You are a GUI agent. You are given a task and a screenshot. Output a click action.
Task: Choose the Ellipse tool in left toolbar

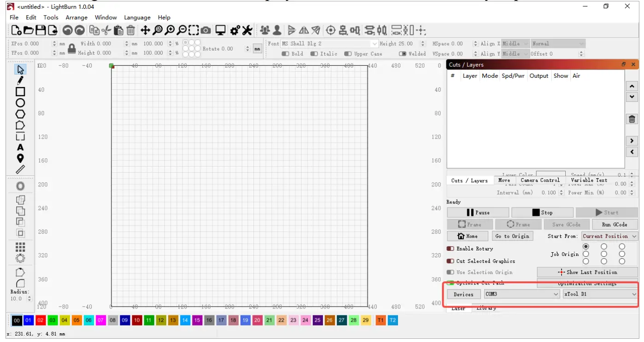pyautogui.click(x=20, y=103)
